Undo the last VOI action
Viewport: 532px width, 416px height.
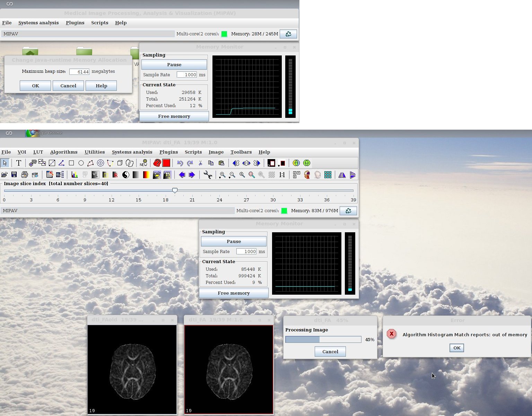[180, 163]
